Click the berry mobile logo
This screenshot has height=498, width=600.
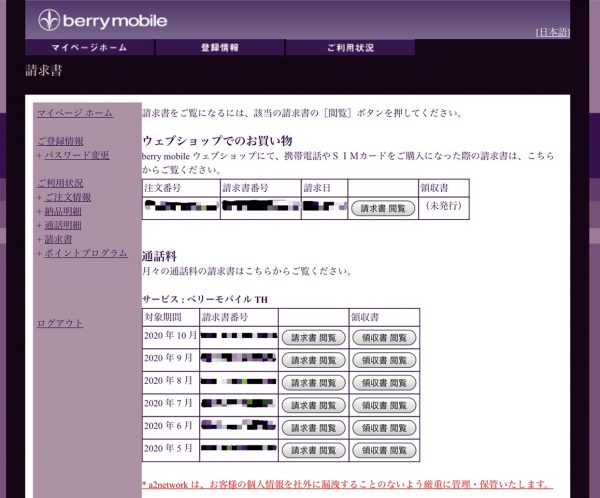[x=103, y=20]
